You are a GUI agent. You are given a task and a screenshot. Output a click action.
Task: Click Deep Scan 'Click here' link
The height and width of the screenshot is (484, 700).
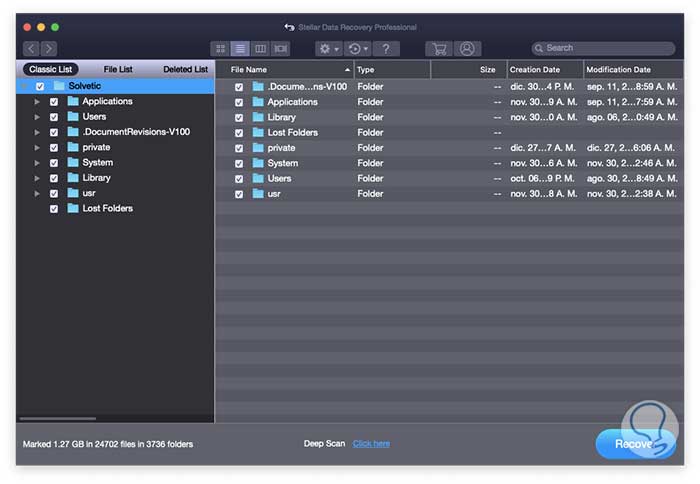tap(371, 444)
